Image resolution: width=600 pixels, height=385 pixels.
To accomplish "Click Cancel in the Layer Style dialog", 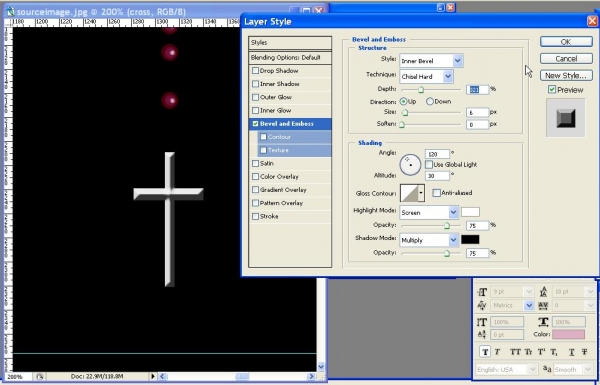I will point(566,59).
